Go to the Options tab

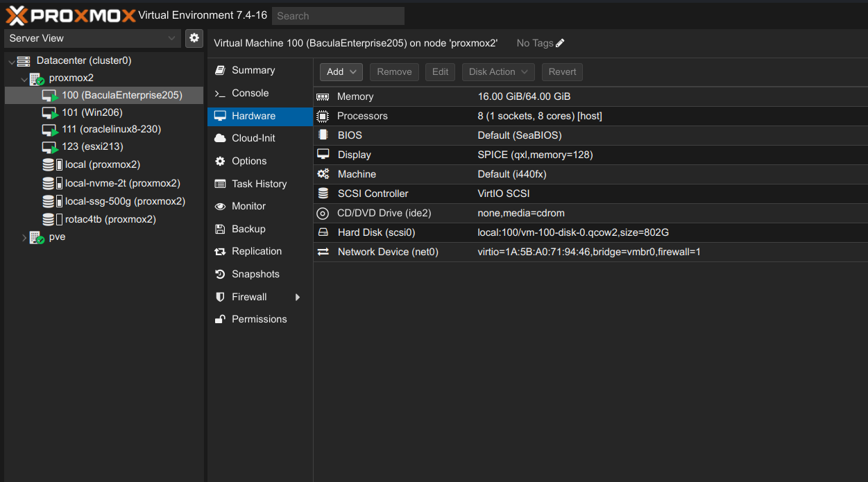(260, 161)
